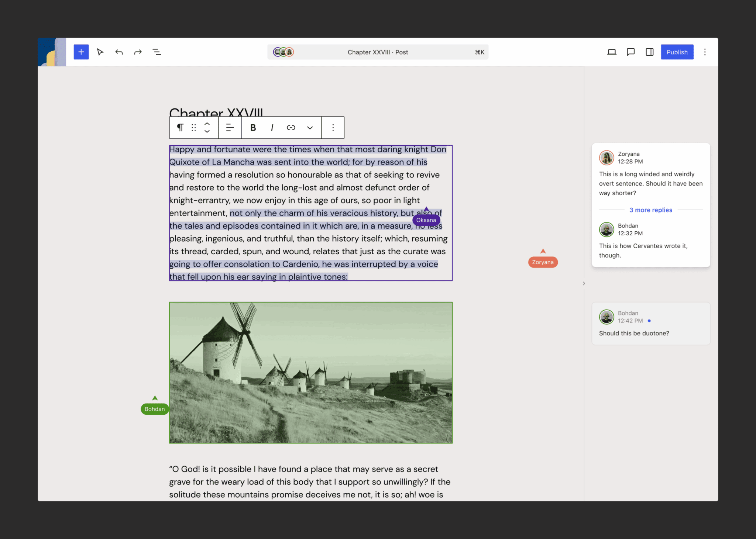Open editor options menu beside Publish
This screenshot has height=539, width=756.
(x=705, y=52)
